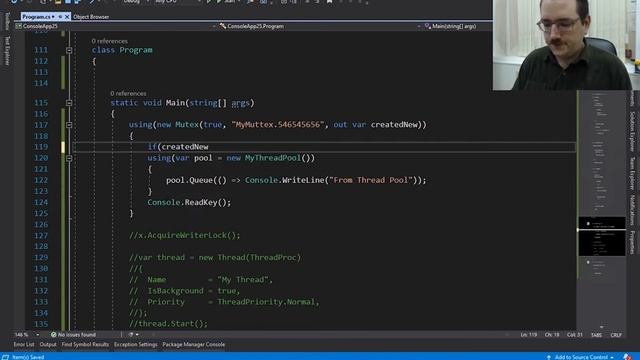640x360 pixels.
Task: Click line number 119 in the margin
Action: tap(41, 147)
